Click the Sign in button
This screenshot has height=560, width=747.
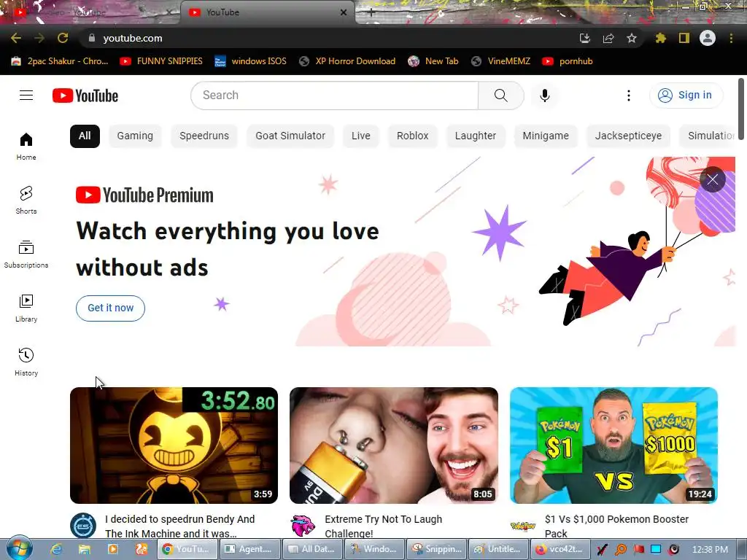[x=686, y=96]
